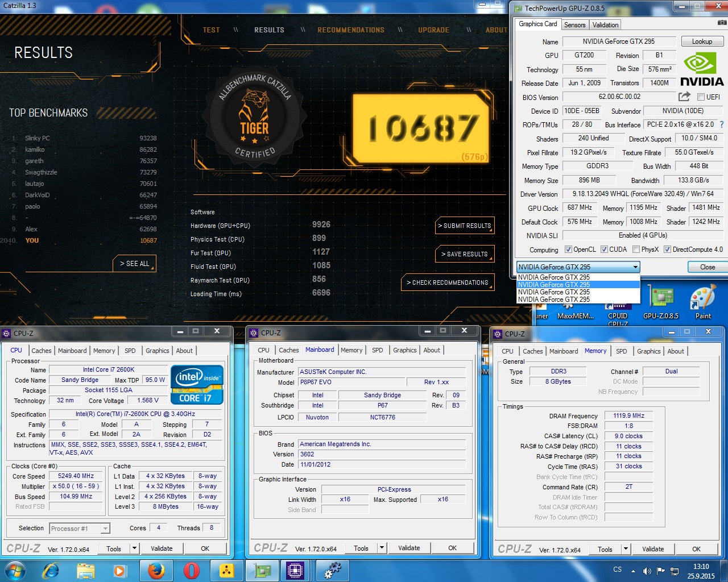Launch Firefox from the taskbar
728x582 pixels.
[x=156, y=570]
